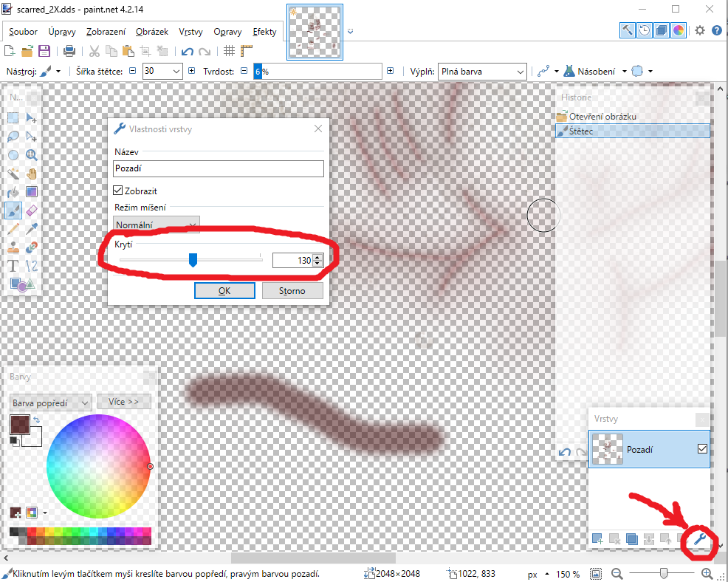Select the Clone Stamp tool
728x582 pixels.
point(13,247)
